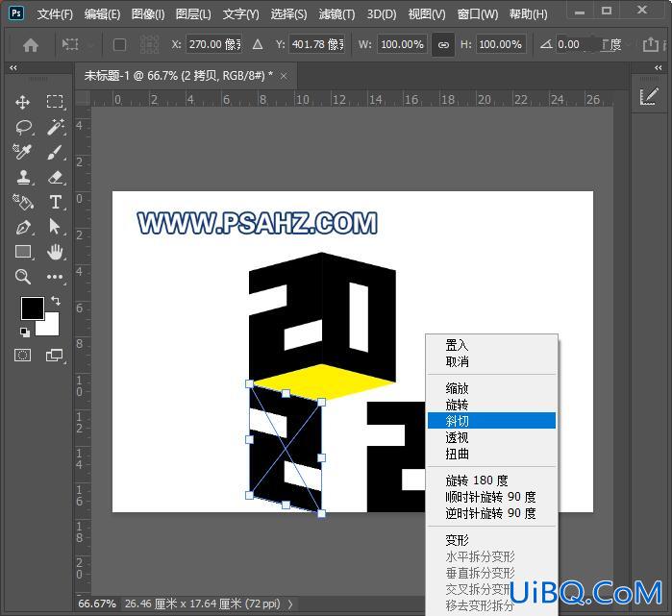Toggle relative positioning triangle icon
The width and height of the screenshot is (672, 616).
coord(258,44)
